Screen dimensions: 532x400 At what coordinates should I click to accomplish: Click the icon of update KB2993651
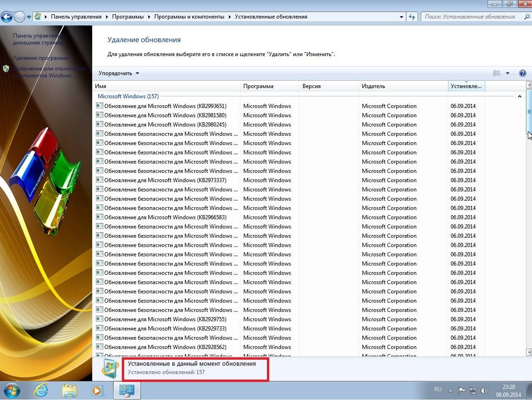point(100,106)
